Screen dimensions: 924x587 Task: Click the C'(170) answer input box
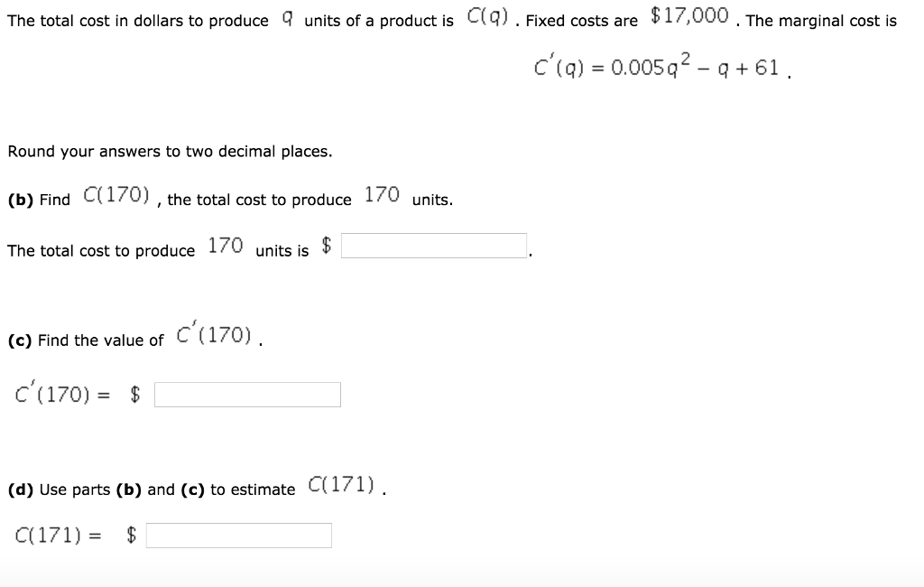248,394
